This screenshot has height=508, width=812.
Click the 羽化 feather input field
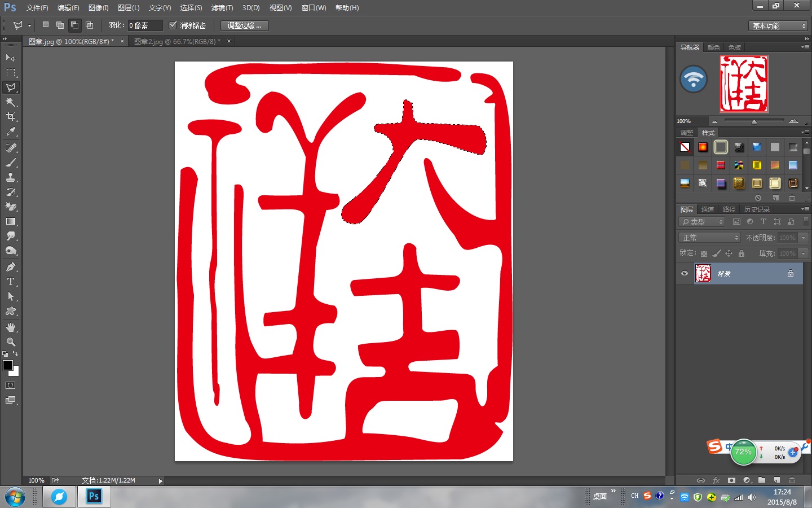pyautogui.click(x=145, y=25)
